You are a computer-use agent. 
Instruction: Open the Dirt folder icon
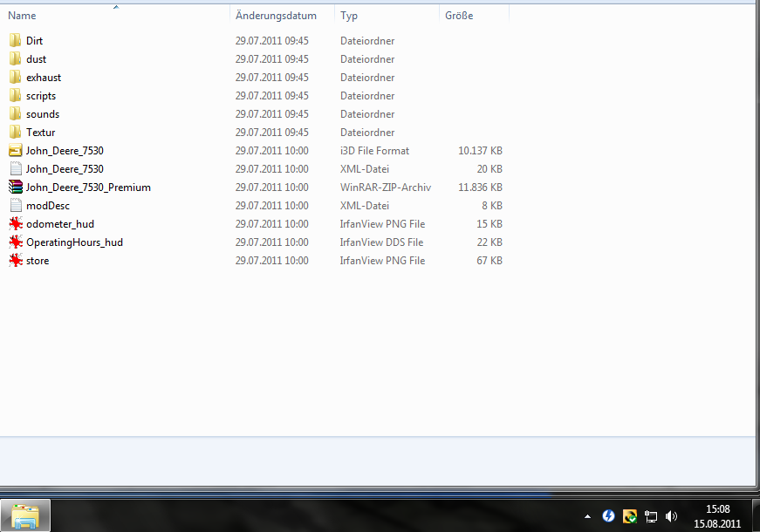15,41
